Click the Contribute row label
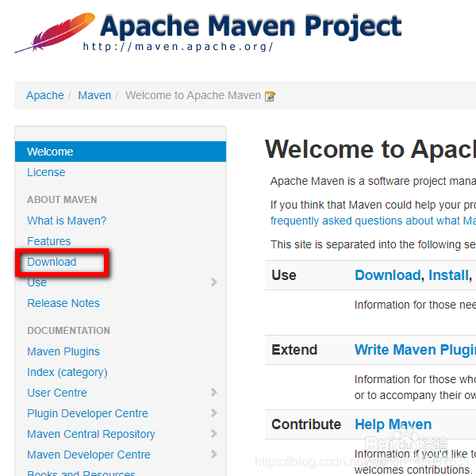The width and height of the screenshot is (476, 476). click(x=306, y=424)
